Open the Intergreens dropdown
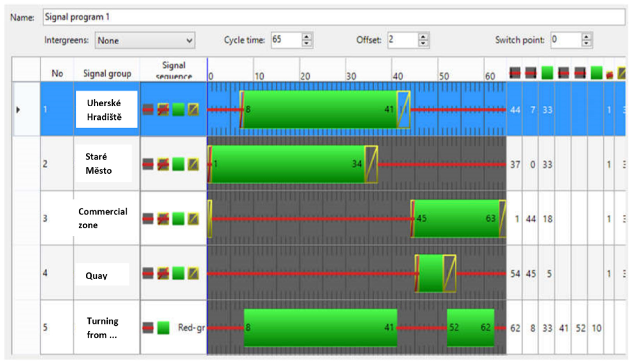The height and width of the screenshot is (364, 632). [145, 40]
